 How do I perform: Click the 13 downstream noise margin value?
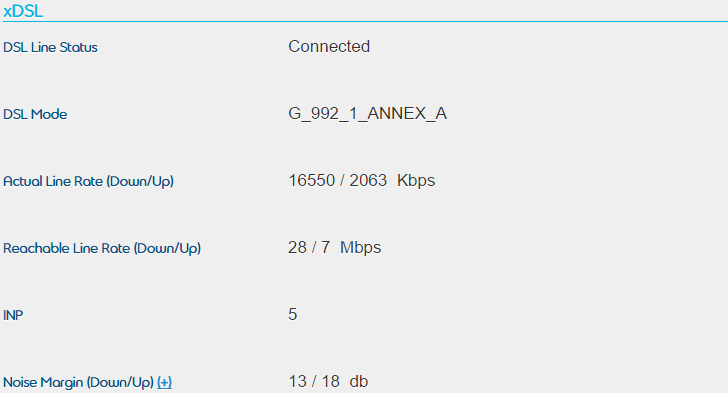pyautogui.click(x=298, y=381)
